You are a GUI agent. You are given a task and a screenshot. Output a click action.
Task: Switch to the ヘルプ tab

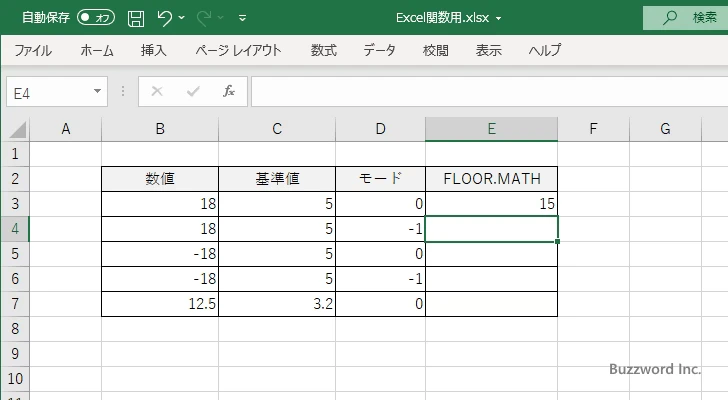(545, 50)
